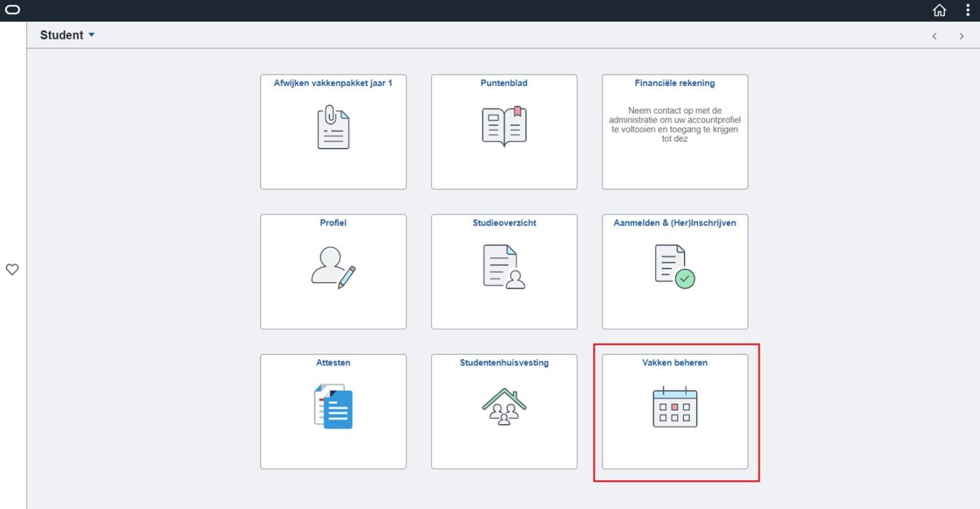The width and height of the screenshot is (980, 509).
Task: Go to the previous homepage with left chevron
Action: pos(934,36)
